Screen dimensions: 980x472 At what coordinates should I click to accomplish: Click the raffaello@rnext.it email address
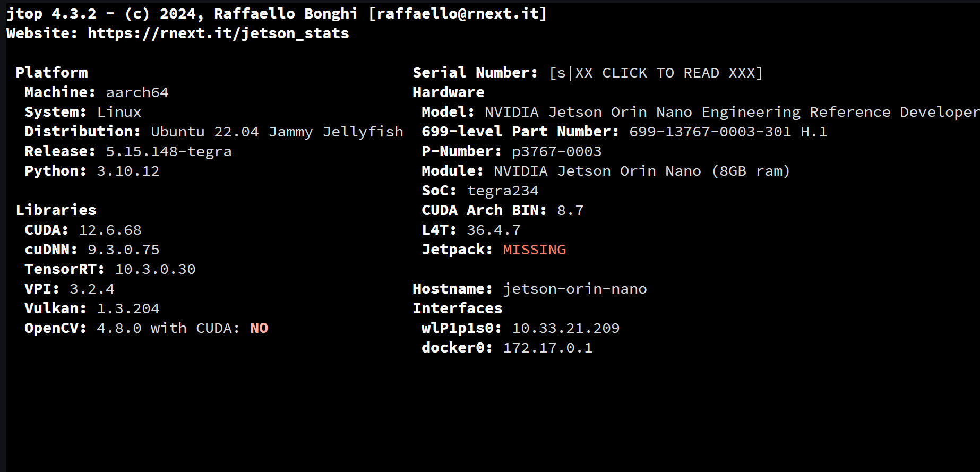(x=458, y=14)
